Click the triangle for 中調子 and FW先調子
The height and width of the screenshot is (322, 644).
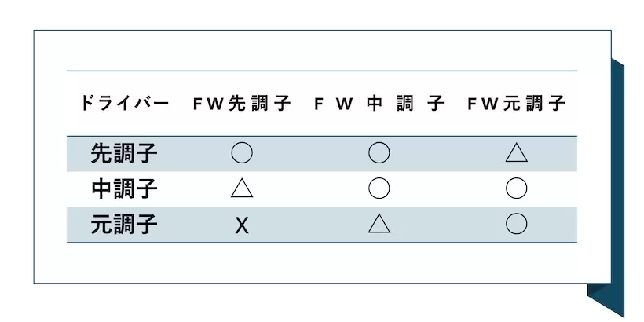[242, 189]
